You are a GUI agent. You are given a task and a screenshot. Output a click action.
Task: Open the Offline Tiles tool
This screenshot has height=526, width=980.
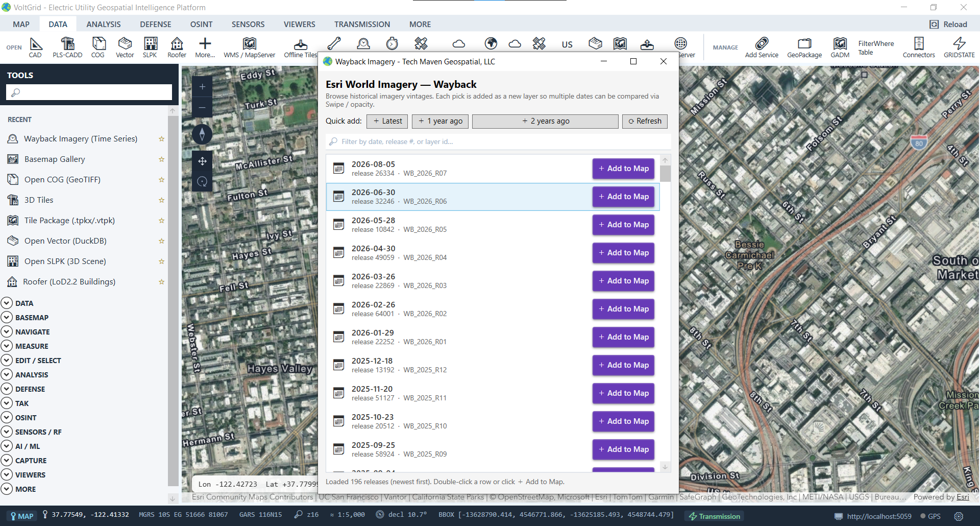point(301,47)
